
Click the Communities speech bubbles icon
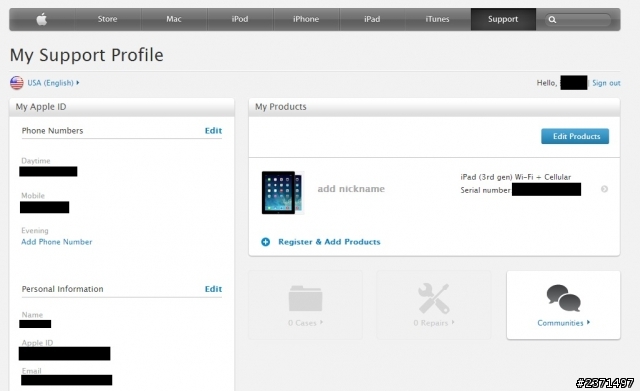coord(564,298)
